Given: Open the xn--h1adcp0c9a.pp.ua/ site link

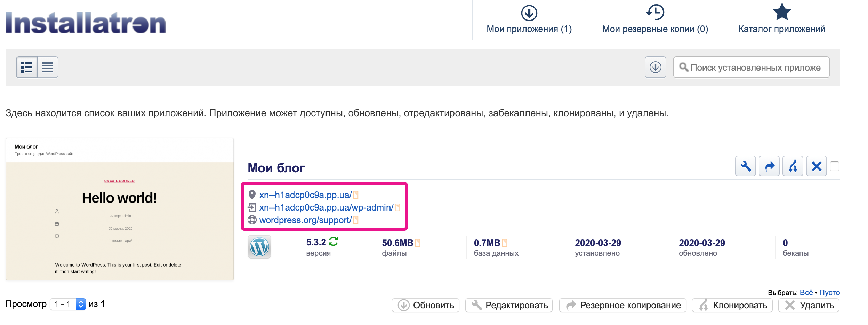Looking at the screenshot, I should pos(305,195).
